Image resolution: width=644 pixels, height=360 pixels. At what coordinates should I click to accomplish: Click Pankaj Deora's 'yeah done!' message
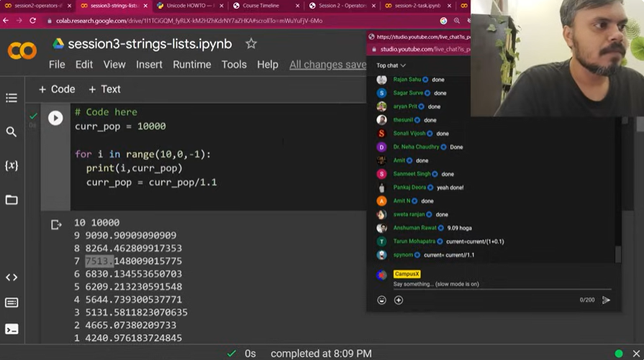450,188
